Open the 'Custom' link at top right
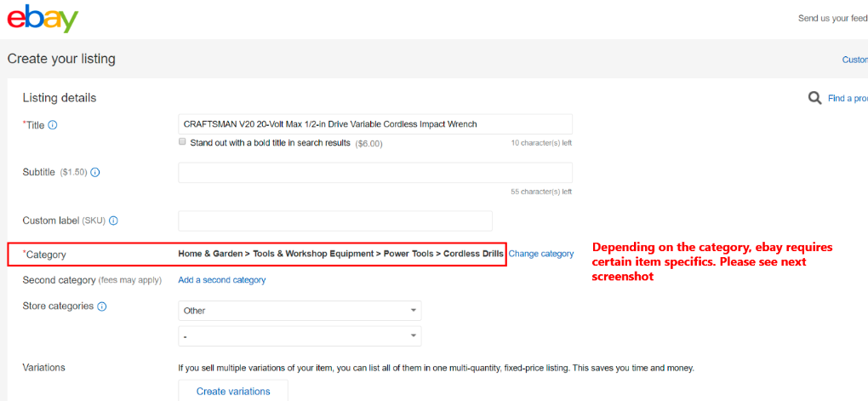This screenshot has width=868, height=401. [854, 60]
